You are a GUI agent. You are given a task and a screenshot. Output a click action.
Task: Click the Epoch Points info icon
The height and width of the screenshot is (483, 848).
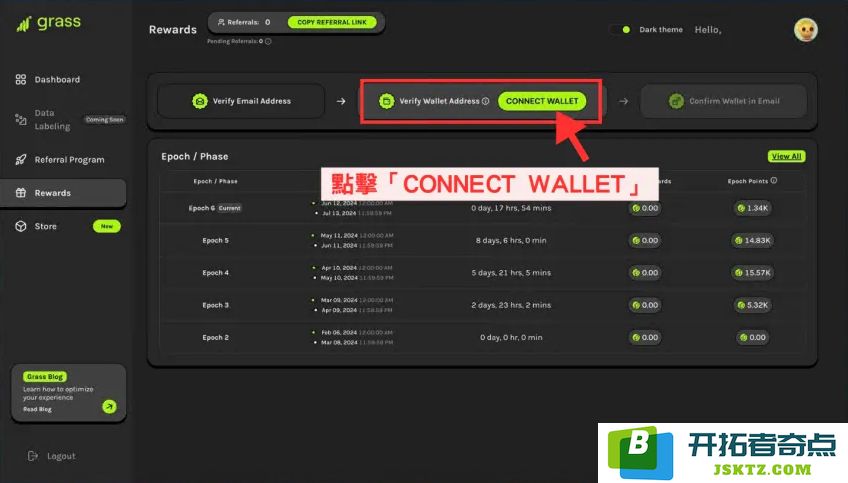[x=774, y=181]
